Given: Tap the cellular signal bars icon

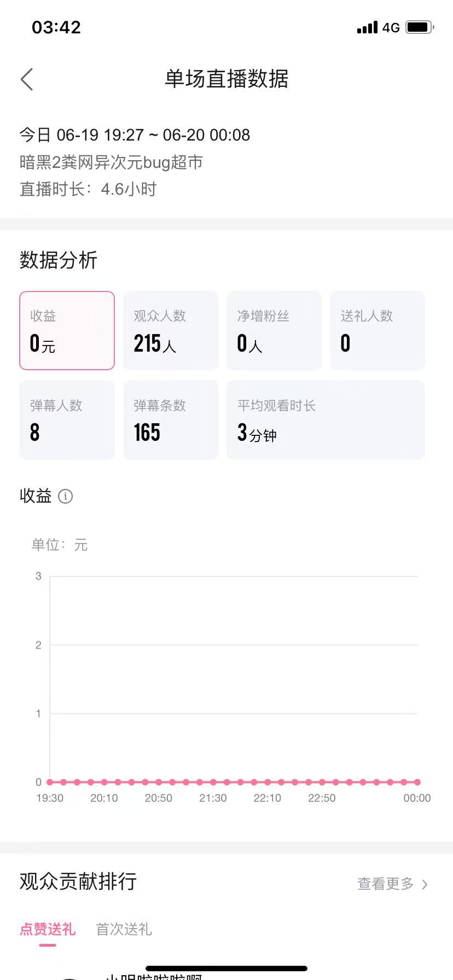Looking at the screenshot, I should [367, 27].
